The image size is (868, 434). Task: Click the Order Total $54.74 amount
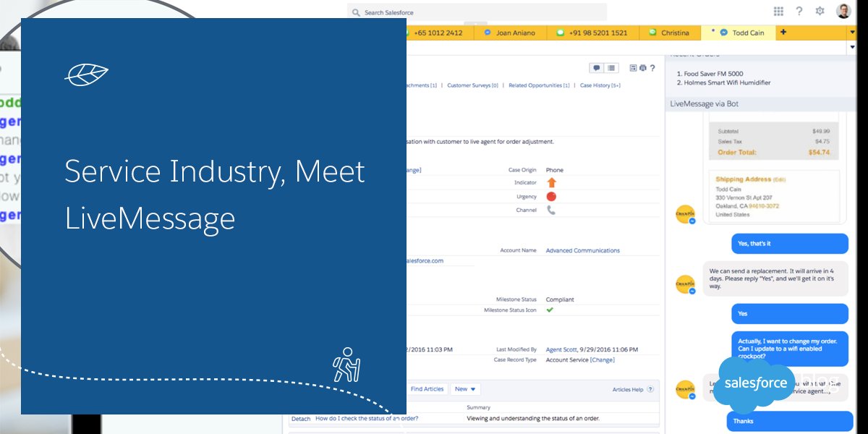pyautogui.click(x=819, y=153)
